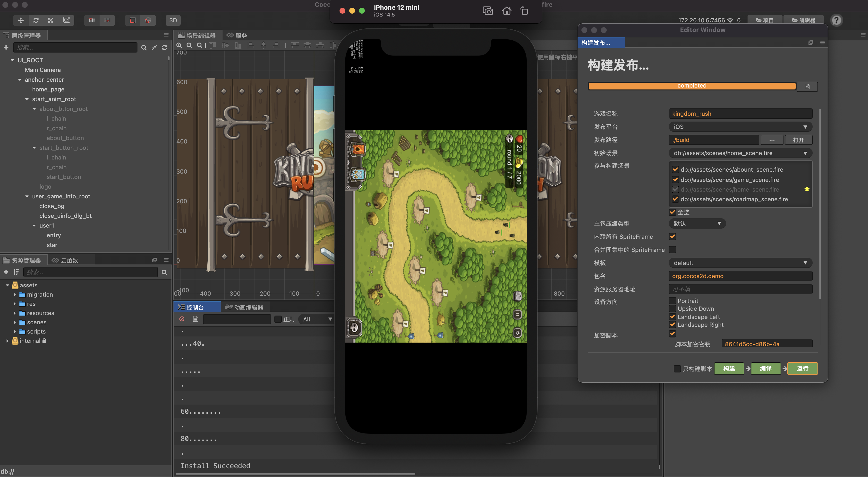Pop out the asset manager panel
The image size is (868, 477).
[154, 260]
